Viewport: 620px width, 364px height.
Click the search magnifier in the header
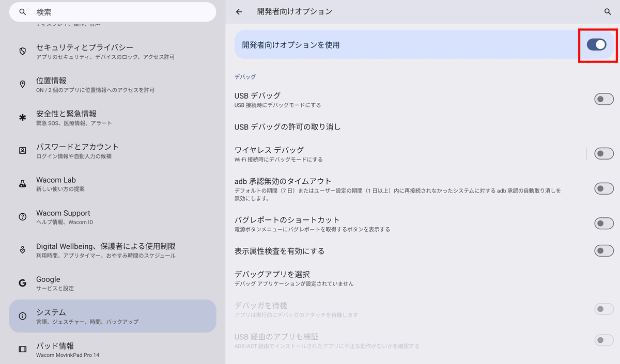click(608, 11)
